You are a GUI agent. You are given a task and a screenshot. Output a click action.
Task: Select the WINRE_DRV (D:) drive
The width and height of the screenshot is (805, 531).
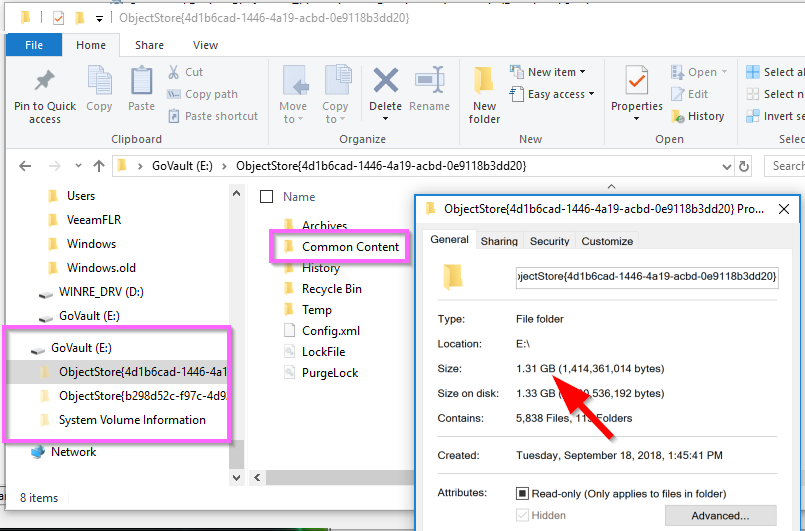click(x=91, y=292)
